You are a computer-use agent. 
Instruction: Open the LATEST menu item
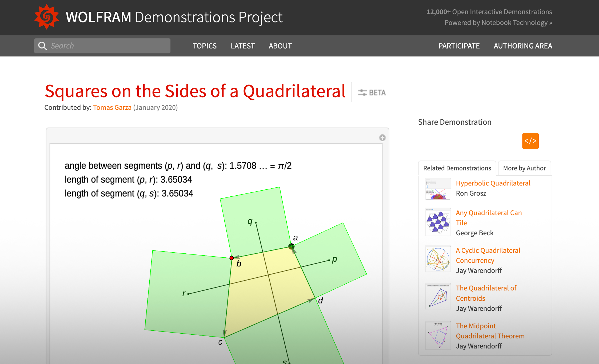point(242,46)
